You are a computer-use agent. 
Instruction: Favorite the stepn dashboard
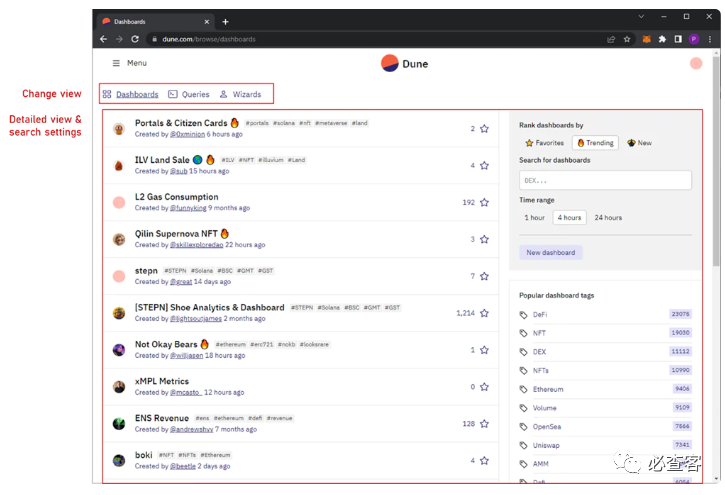tap(484, 276)
